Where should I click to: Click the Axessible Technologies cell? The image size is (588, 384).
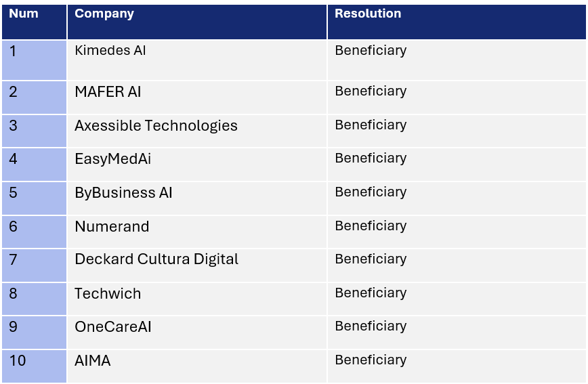click(x=156, y=125)
